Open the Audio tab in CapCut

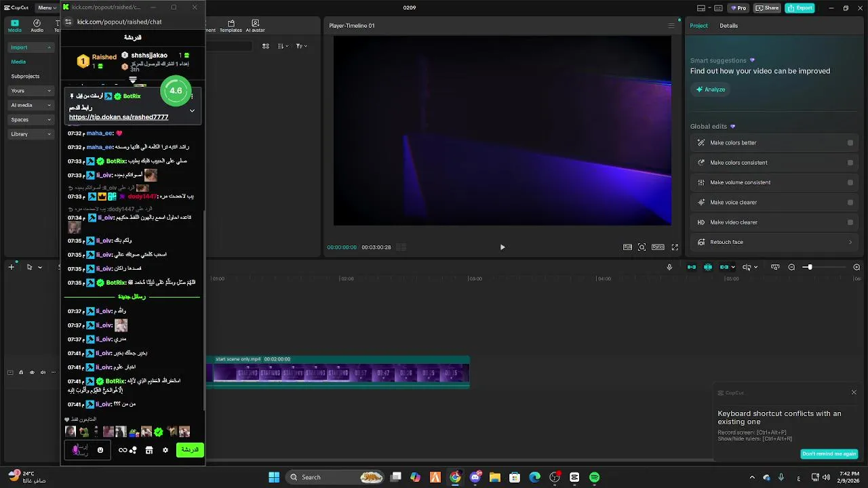coord(37,26)
